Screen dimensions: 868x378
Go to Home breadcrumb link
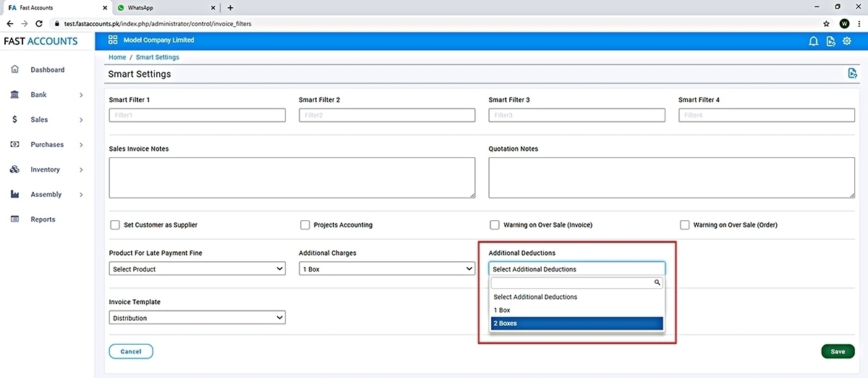(x=117, y=57)
